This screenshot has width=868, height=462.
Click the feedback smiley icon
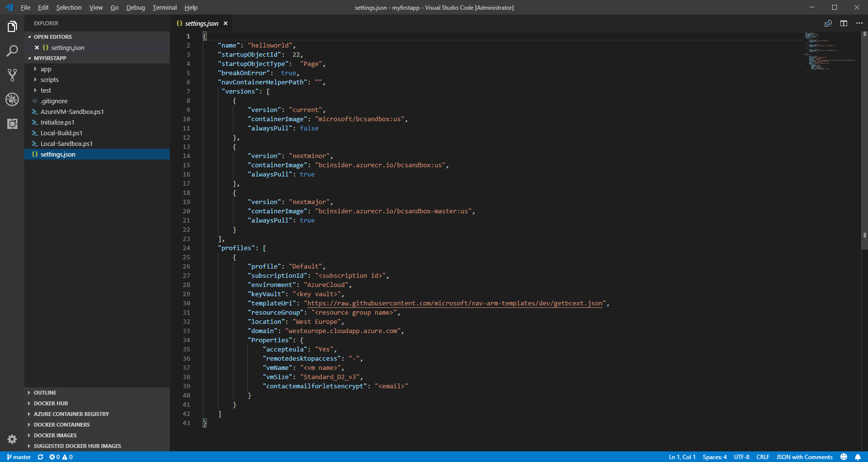click(844, 457)
